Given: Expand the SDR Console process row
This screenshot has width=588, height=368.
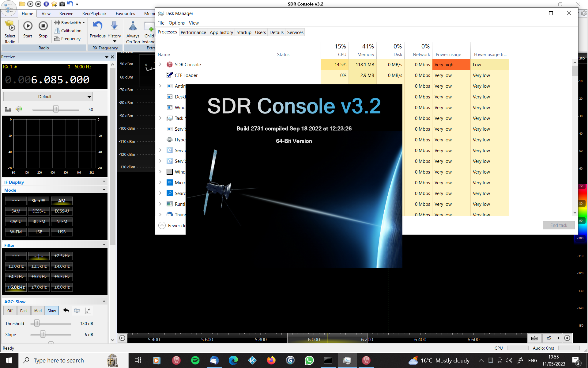Looking at the screenshot, I should coord(160,64).
